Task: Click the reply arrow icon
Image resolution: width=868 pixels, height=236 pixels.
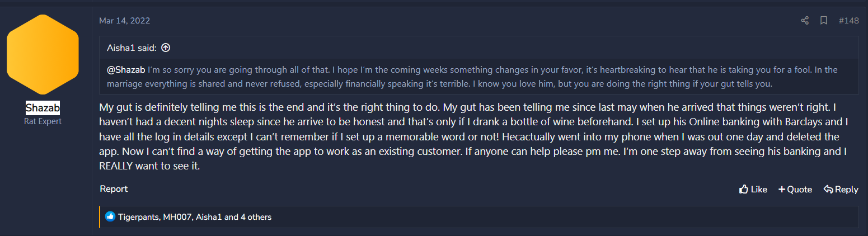Action: [x=828, y=190]
